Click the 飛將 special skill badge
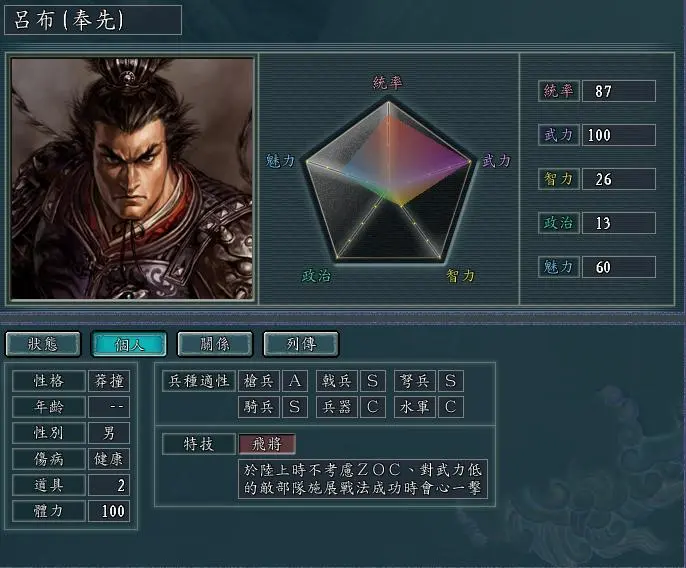Image resolution: width=686 pixels, height=568 pixels. tap(267, 444)
